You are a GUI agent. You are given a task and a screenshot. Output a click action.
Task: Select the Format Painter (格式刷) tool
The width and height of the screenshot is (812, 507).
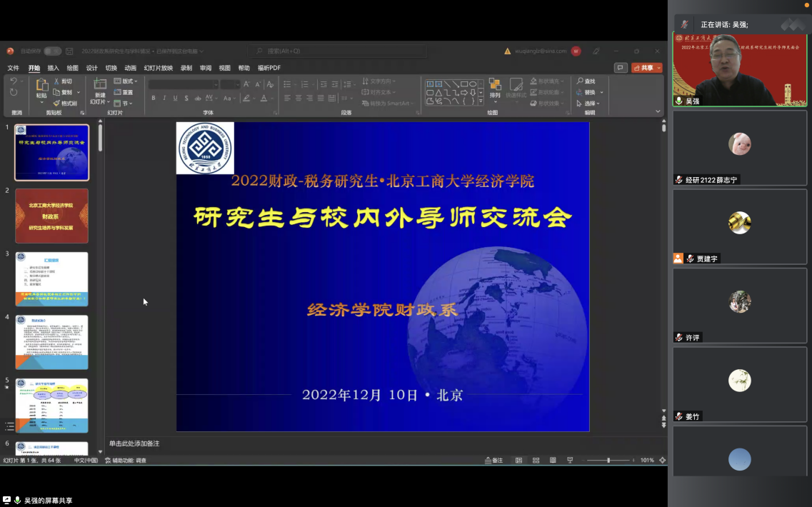coord(66,104)
